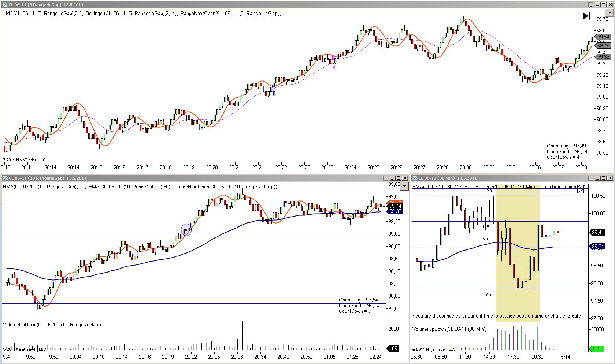Click the 'CountDown = 9' text

coord(355,311)
